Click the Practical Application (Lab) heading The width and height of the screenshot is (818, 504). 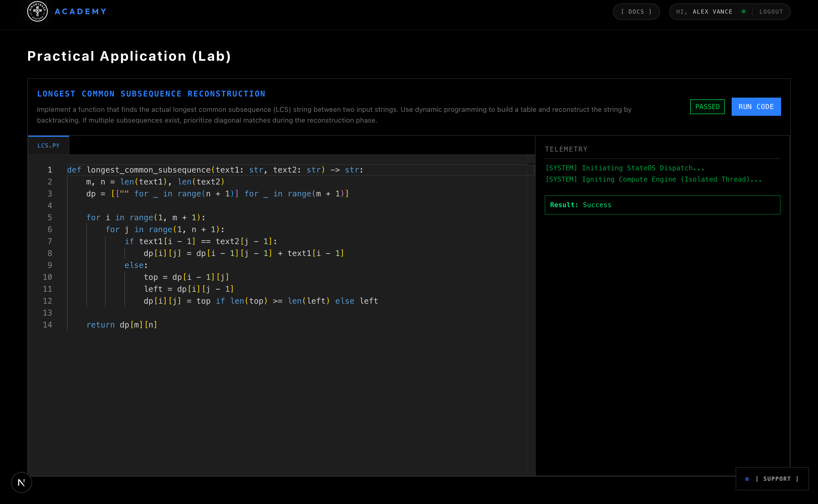coord(129,56)
